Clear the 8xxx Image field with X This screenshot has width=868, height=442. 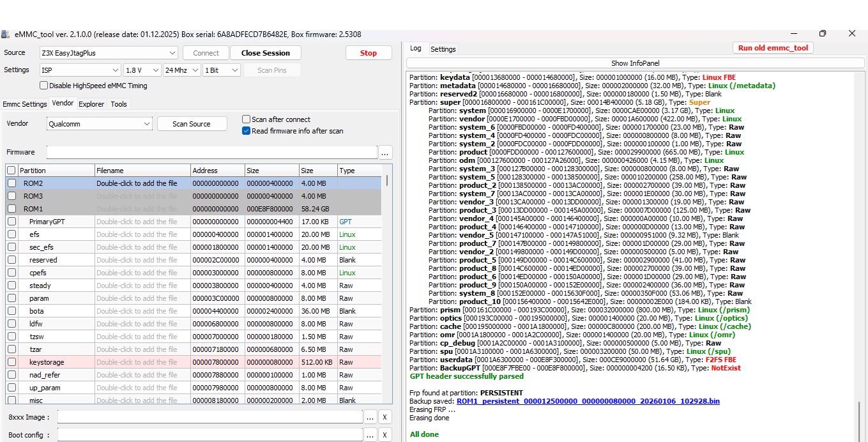[385, 418]
